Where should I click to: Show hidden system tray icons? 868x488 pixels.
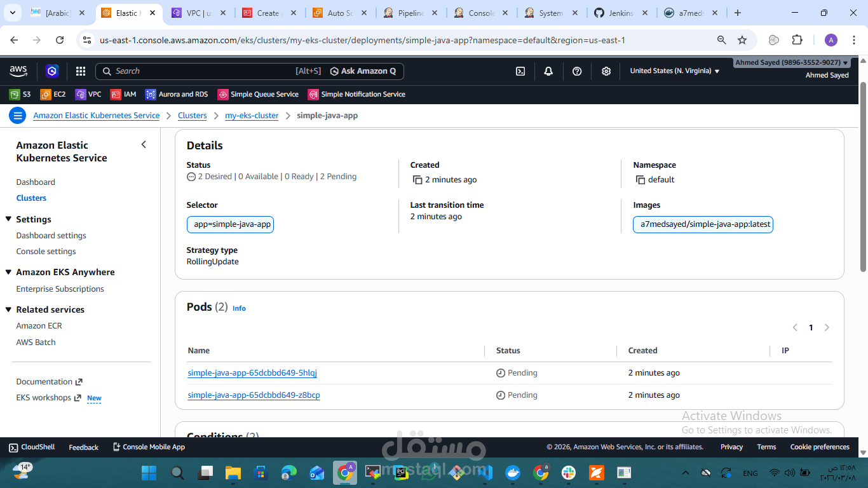[x=685, y=473]
